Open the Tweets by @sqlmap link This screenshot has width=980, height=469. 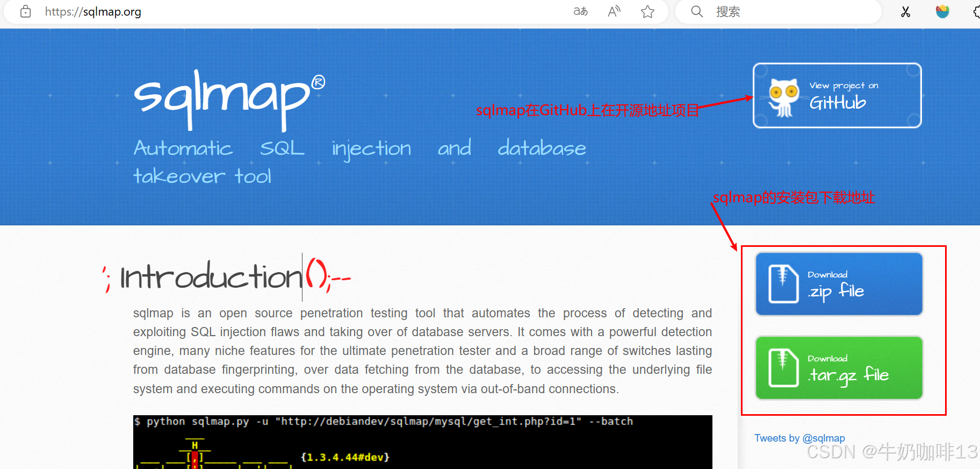(x=799, y=438)
